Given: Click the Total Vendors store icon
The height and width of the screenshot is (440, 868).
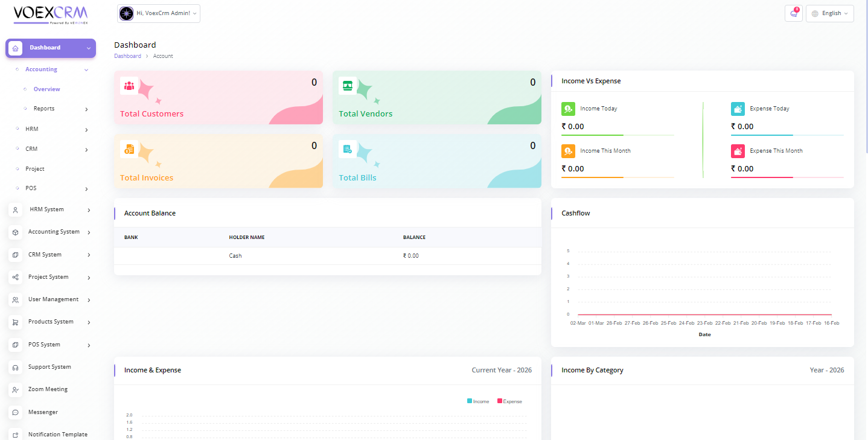Looking at the screenshot, I should click(348, 86).
